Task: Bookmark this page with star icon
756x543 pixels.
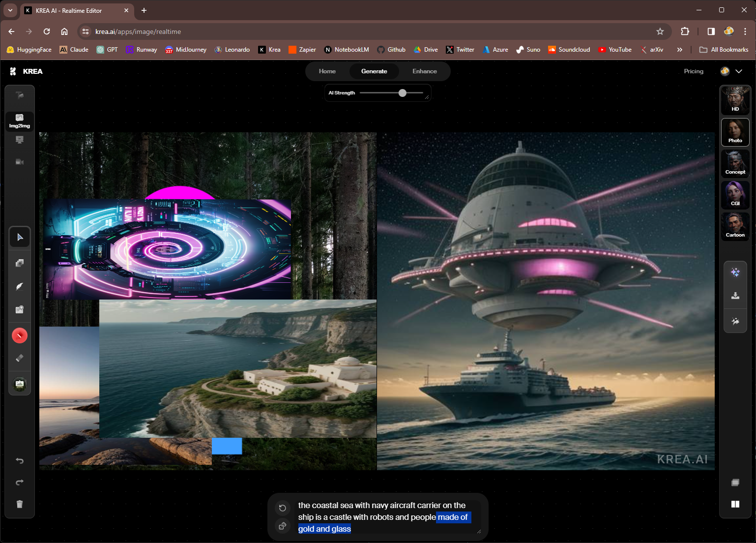Action: [660, 31]
